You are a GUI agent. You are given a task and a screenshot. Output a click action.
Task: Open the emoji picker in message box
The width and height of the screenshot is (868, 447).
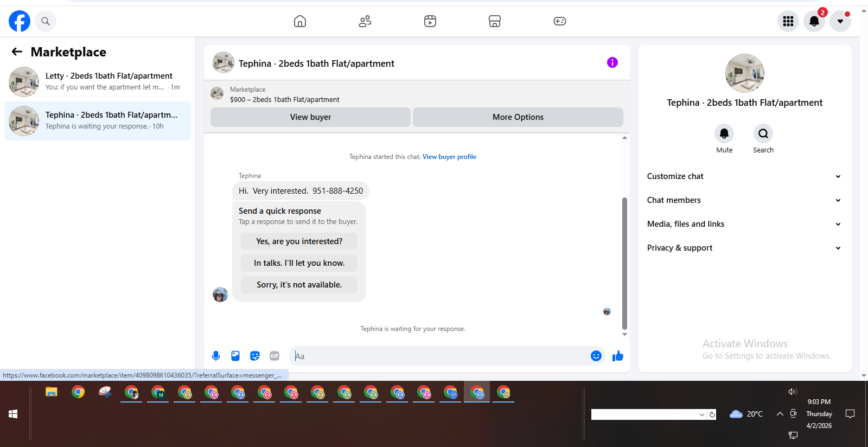(x=596, y=356)
